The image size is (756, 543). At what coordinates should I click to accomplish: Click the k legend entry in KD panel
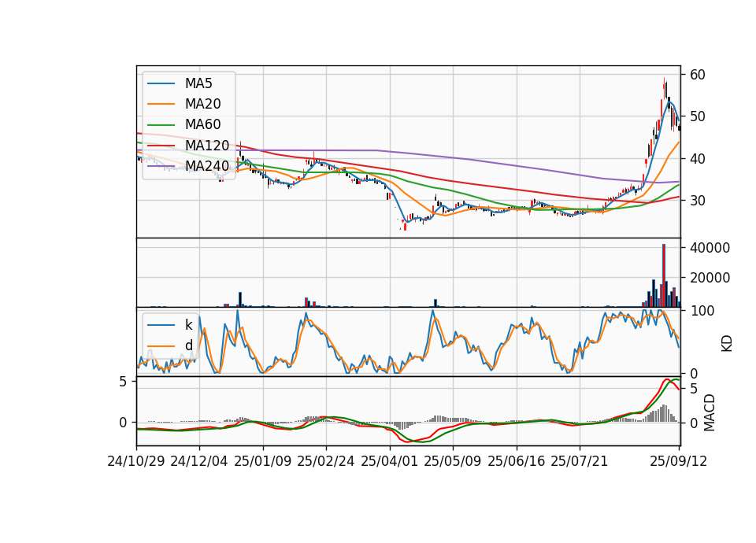pyautogui.click(x=188, y=325)
